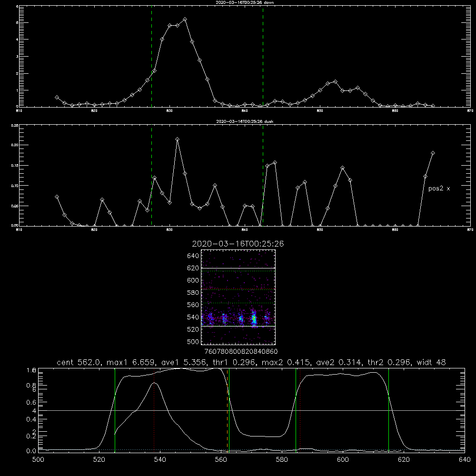
Task: Click right green dashed marker in dusk plot
Action: click(x=263, y=176)
